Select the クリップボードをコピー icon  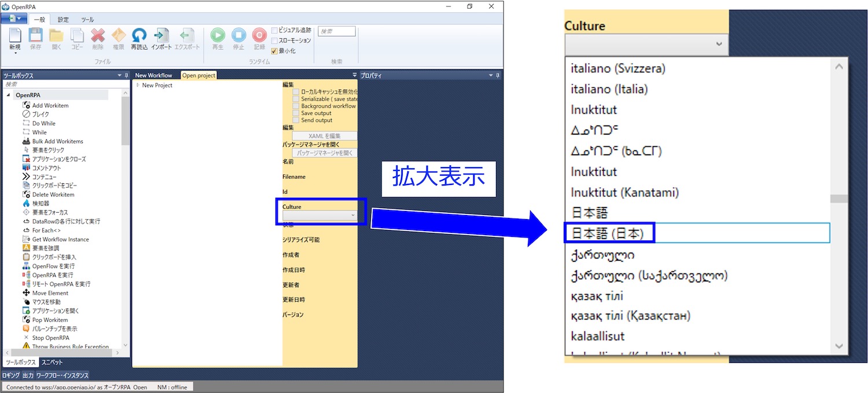tap(26, 186)
